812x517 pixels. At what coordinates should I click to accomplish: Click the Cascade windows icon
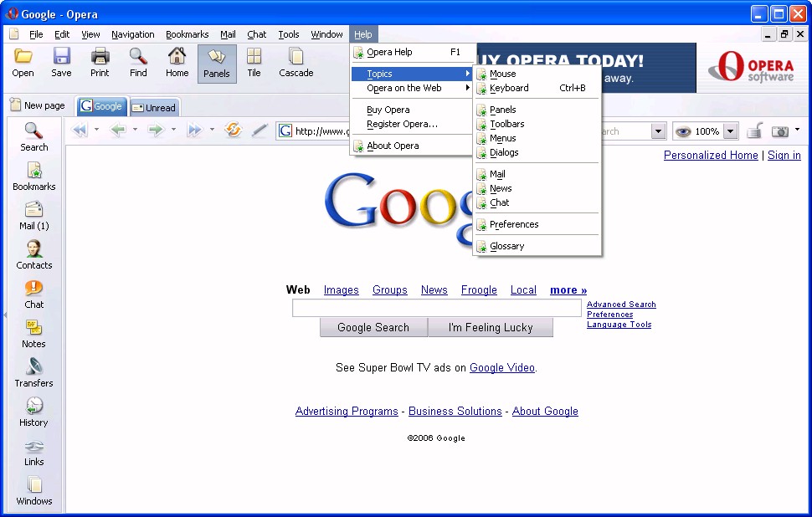click(296, 56)
